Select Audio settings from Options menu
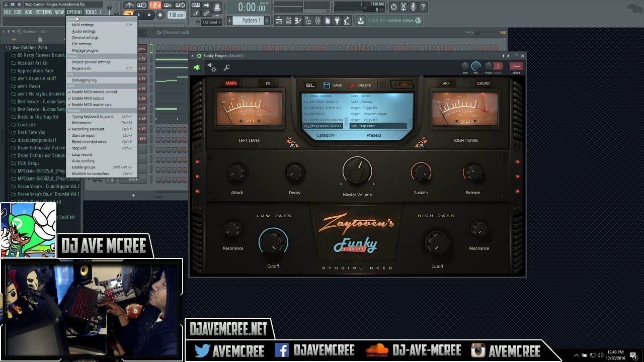The image size is (644, 362). 84,31
